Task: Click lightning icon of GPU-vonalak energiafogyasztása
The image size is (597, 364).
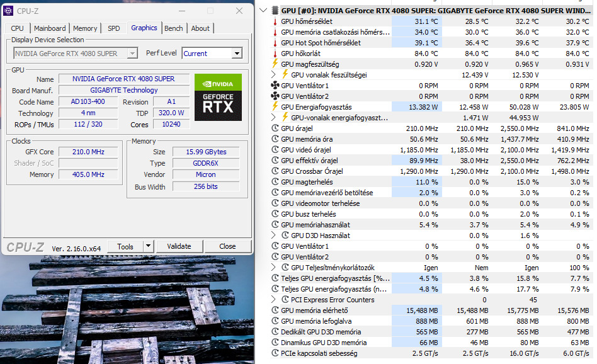Action: (285, 118)
